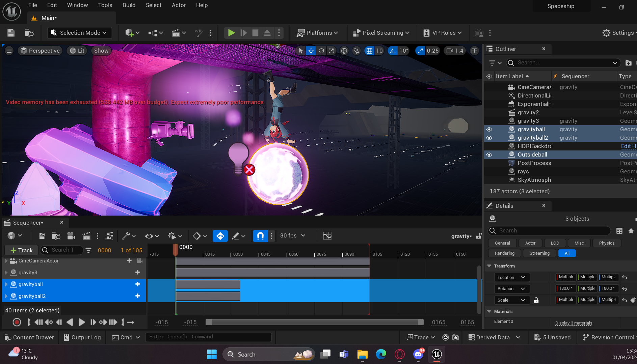Toggle rotation angle snapping
This screenshot has width=637, height=364.
pos(393,51)
